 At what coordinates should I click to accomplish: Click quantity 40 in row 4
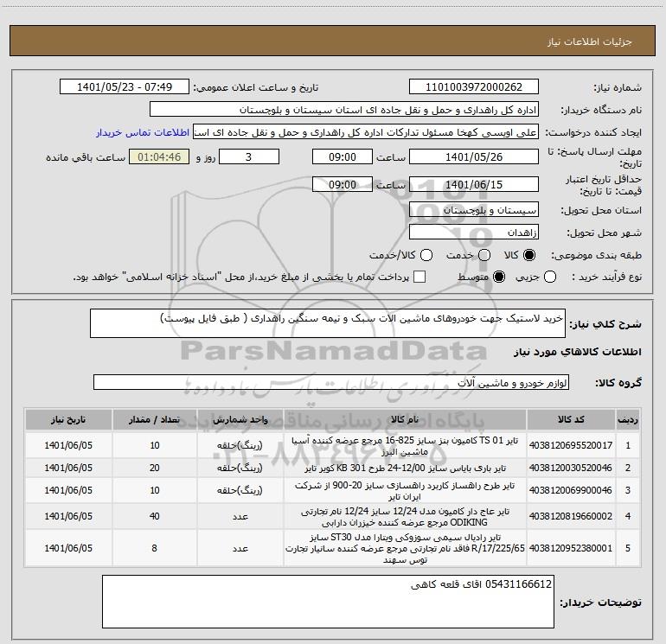point(154,516)
